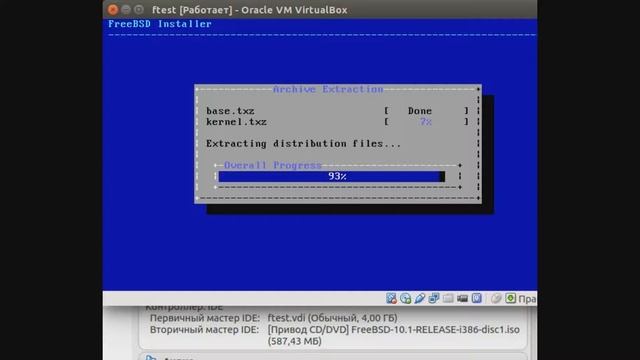Minimize the ftest VirtualBox window
Viewport: 640px width, 360px height.
tap(126, 9)
